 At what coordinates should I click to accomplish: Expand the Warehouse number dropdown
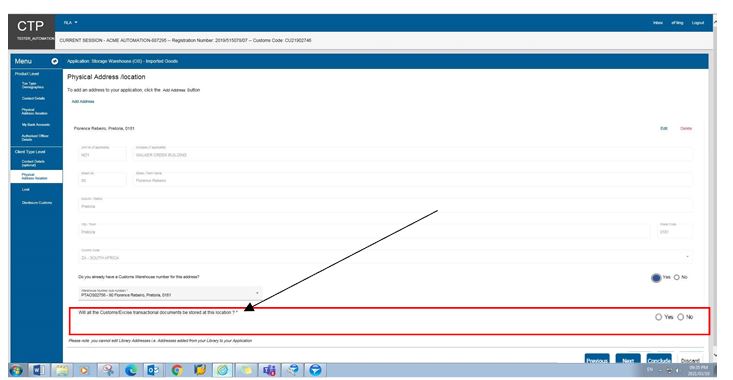point(169,293)
